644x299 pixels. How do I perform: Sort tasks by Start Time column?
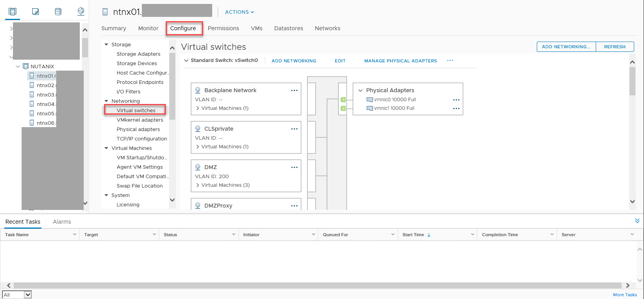(416, 235)
